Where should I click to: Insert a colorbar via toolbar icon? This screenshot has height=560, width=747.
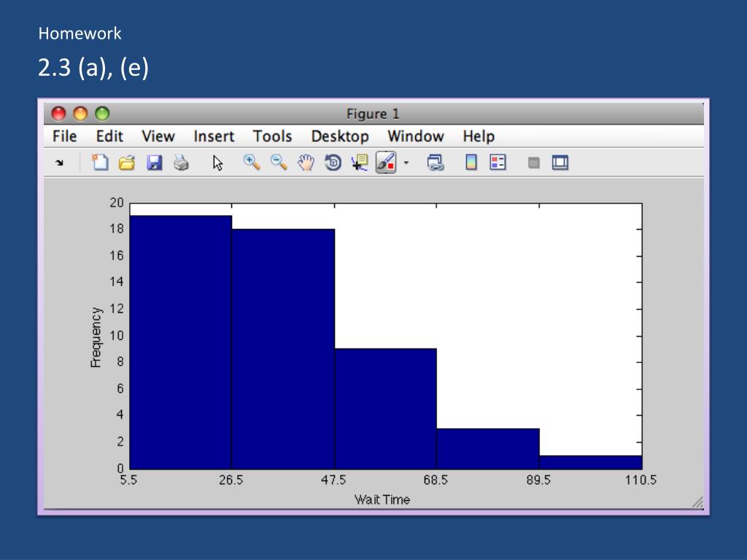point(471,163)
